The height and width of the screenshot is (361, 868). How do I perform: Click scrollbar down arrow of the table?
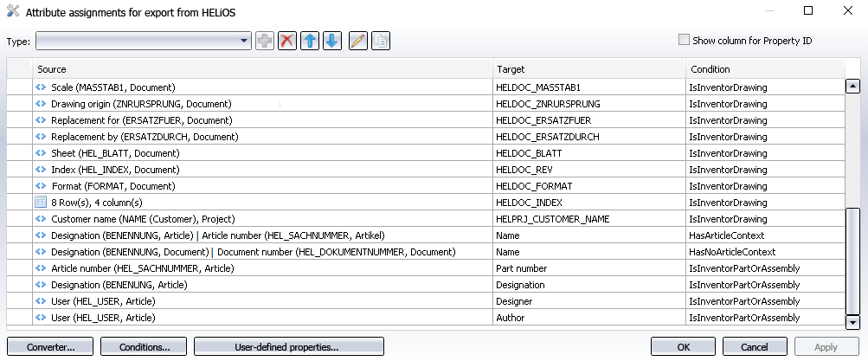click(853, 322)
